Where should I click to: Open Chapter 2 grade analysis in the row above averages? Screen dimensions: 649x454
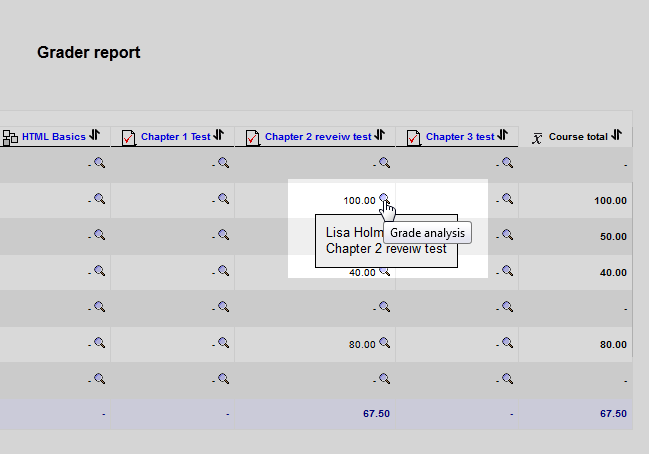point(385,379)
